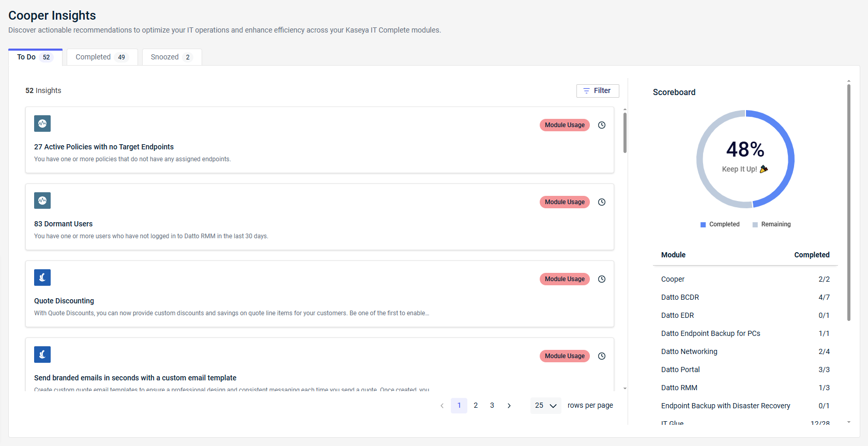The image size is (868, 446).
Task: Open the Filter options
Action: (598, 90)
